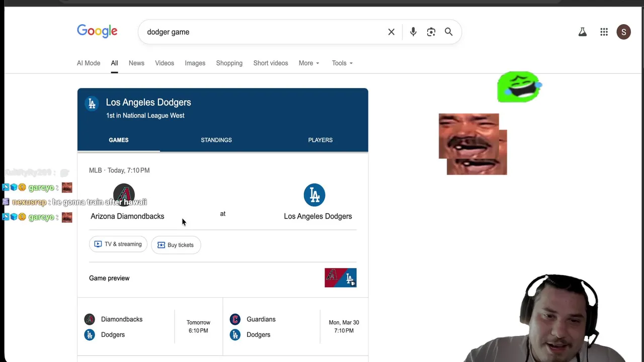Open Search Labs flask icon

tap(583, 32)
